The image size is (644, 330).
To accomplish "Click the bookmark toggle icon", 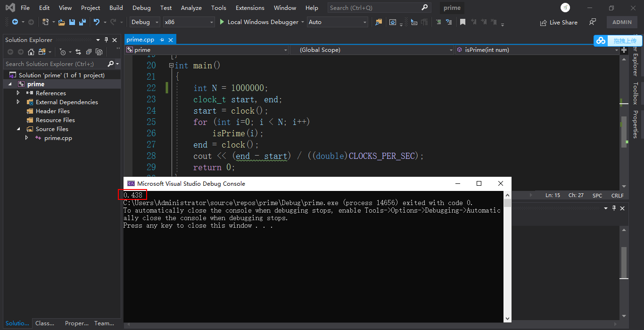I will 462,22.
